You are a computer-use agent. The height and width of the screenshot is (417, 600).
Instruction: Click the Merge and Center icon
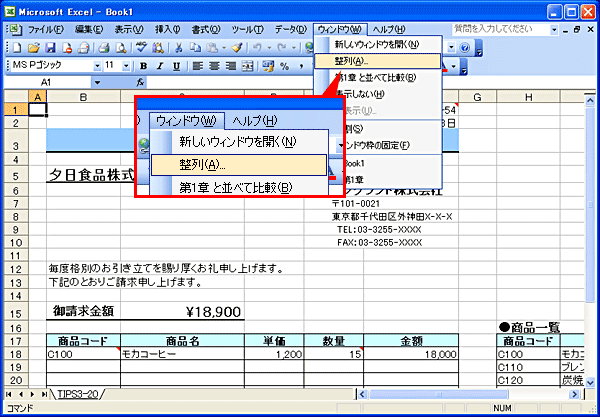tap(247, 66)
